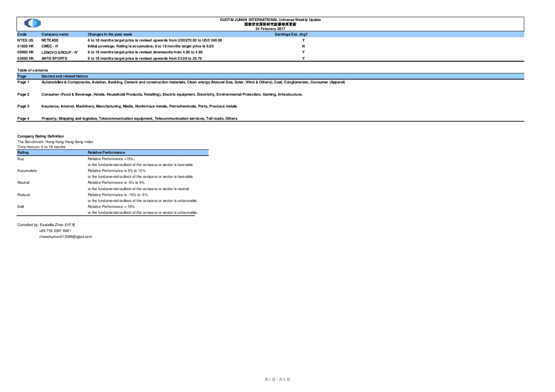Click the 'Time Horizon: 6 to 18 months' line
The width and height of the screenshot is (555, 392).
42,147
